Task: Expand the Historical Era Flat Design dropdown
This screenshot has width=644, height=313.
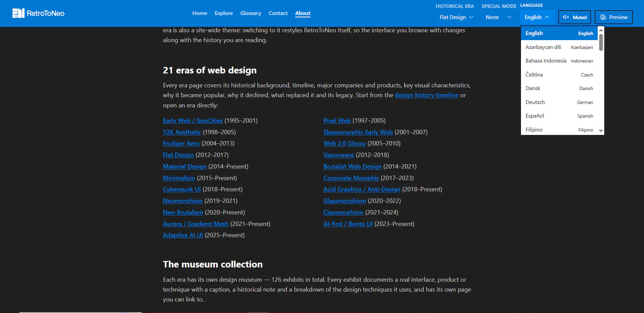Action: [456, 17]
